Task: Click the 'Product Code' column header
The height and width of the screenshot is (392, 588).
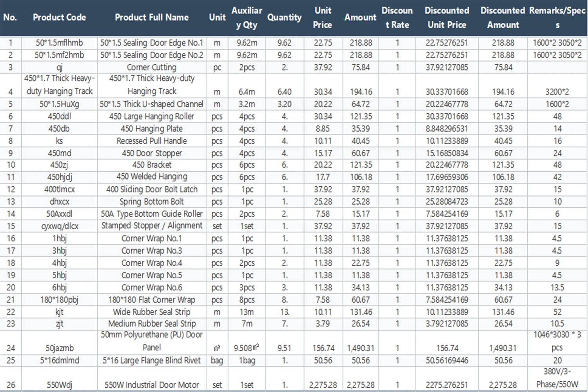Action: (59, 18)
